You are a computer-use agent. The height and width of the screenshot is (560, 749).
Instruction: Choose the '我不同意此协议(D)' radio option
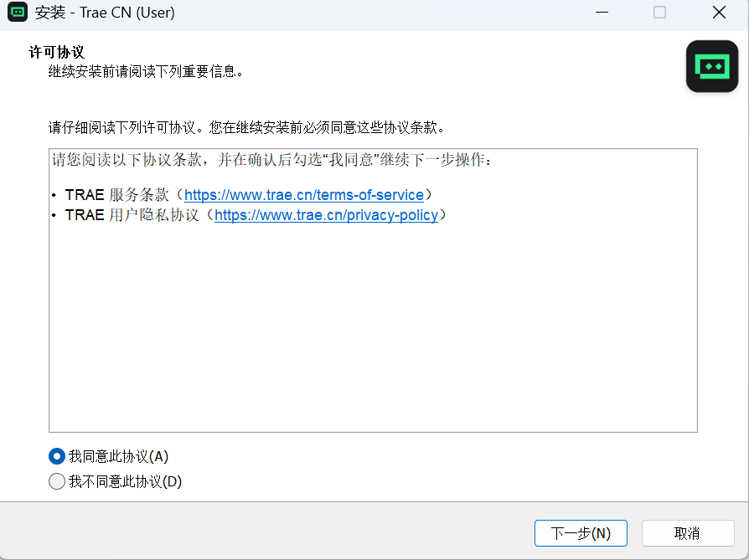(x=57, y=481)
